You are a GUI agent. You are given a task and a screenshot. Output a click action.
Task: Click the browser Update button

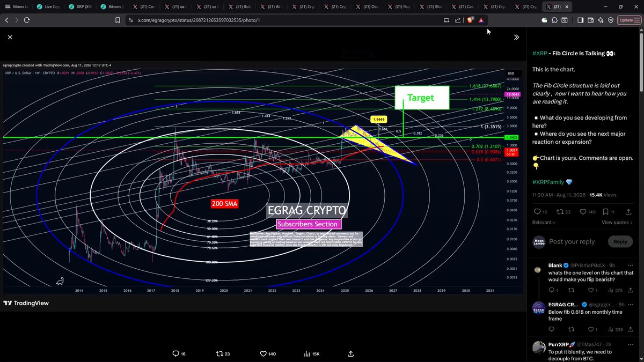pyautogui.click(x=629, y=20)
